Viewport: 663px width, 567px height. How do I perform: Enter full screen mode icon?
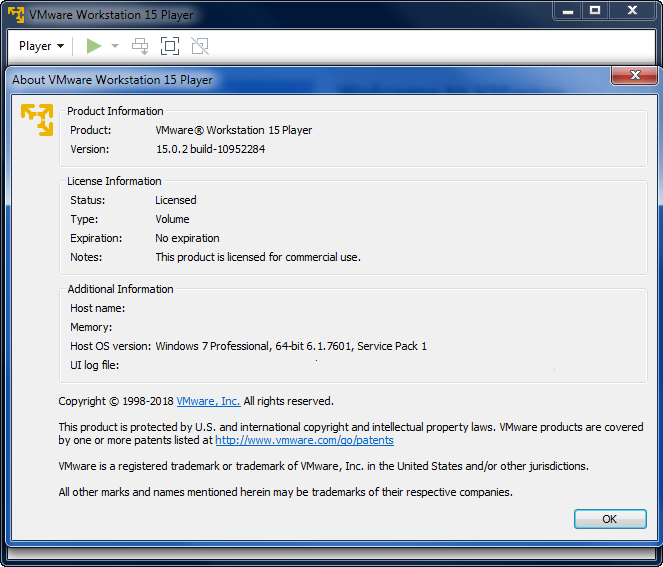point(170,46)
